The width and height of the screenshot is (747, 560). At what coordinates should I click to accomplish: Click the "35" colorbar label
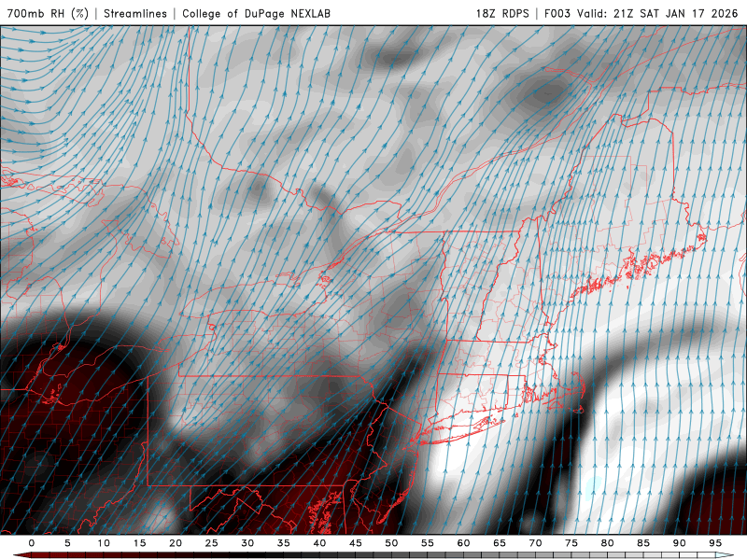tap(284, 543)
